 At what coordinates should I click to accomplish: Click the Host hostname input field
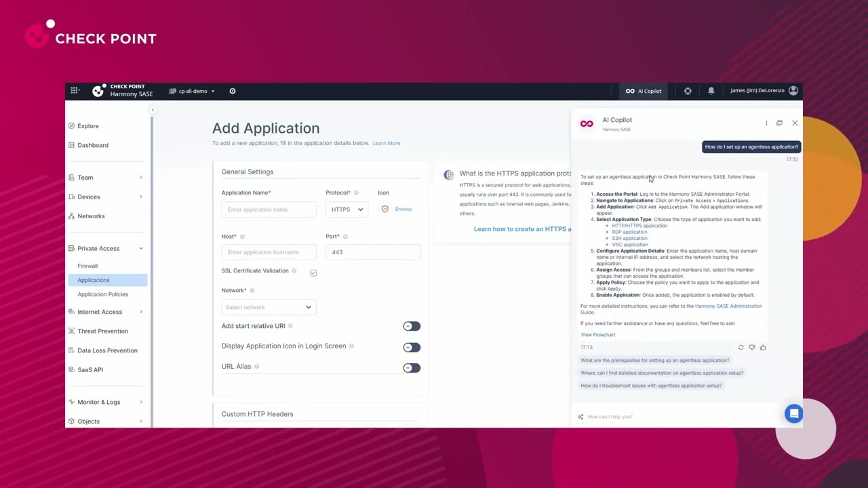[269, 252]
